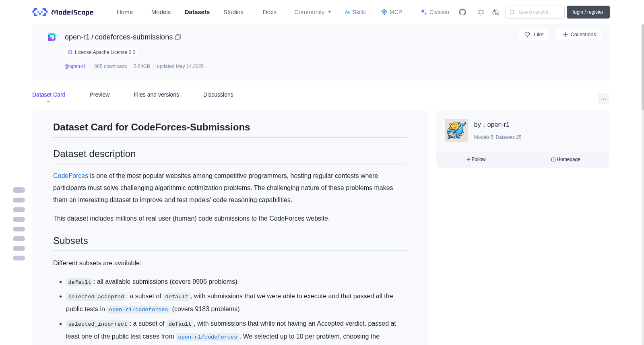Click the open-r1 / codeforces-submissions title

point(119,37)
